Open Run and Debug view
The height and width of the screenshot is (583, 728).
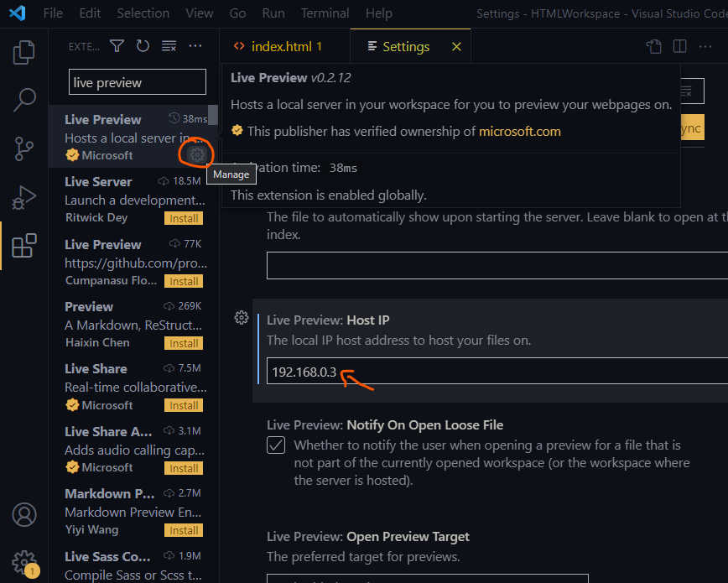tap(23, 197)
